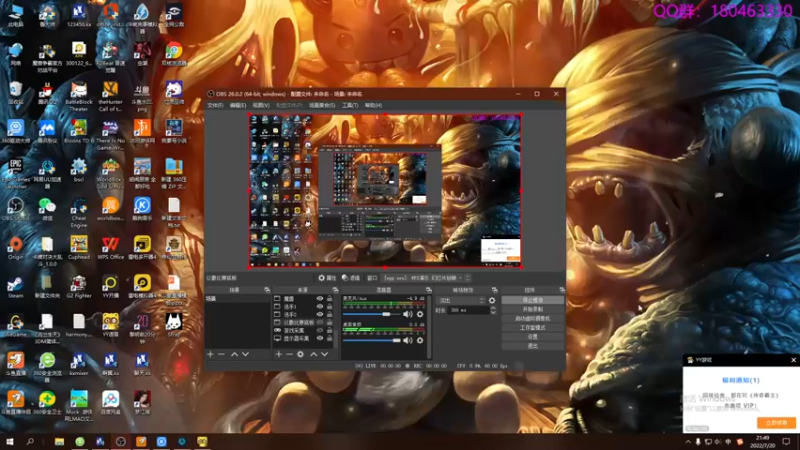Screen dimensions: 800x450
Task: Open taskbar search magnifier
Action: tap(30, 442)
